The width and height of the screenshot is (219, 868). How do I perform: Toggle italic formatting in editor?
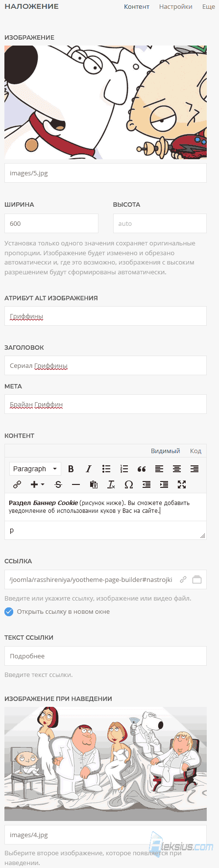pyautogui.click(x=89, y=469)
